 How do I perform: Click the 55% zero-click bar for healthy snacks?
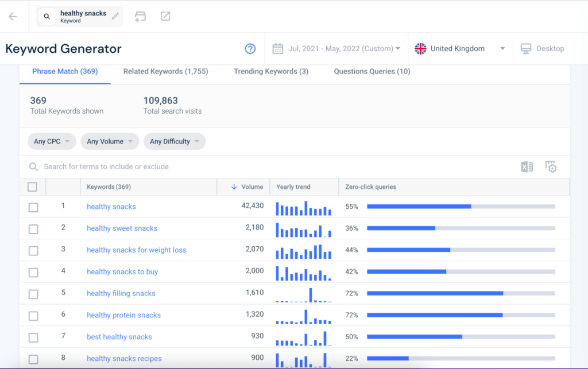tap(461, 207)
